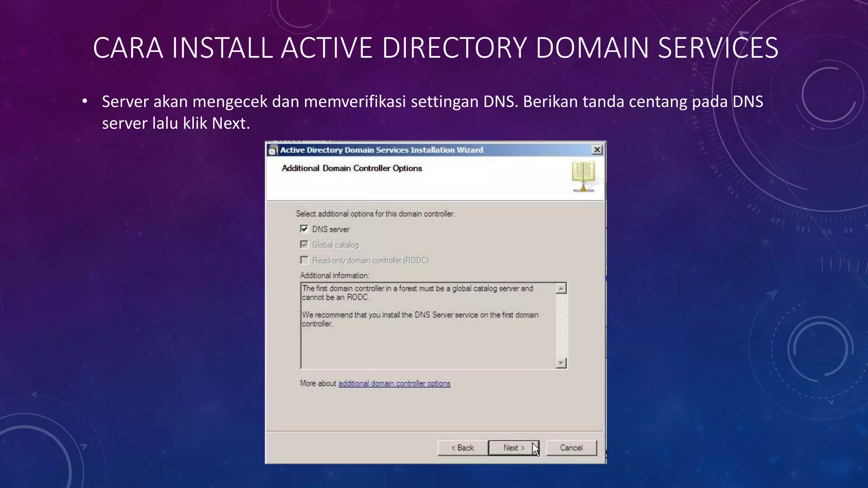Click the scroll-down arrow of Additional information
868x488 pixels.
tap(561, 363)
